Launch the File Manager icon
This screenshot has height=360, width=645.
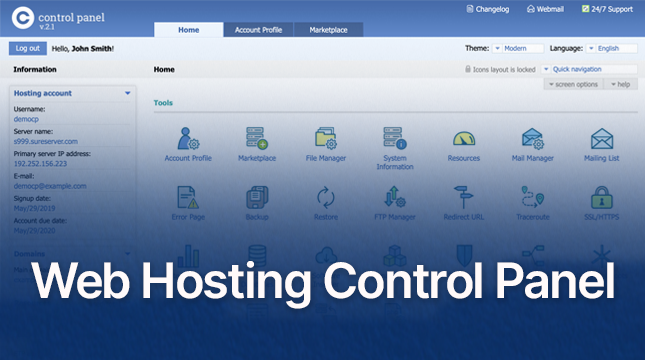(x=326, y=138)
